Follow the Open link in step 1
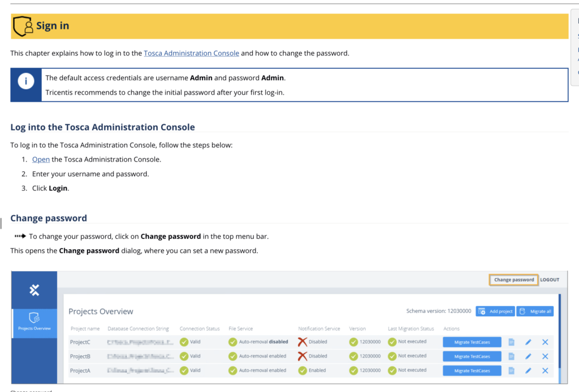The image size is (579, 392). pos(41,159)
